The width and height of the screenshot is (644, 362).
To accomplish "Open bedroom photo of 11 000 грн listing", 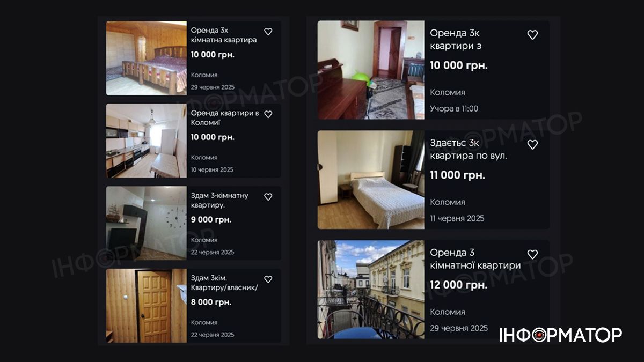I will click(371, 180).
